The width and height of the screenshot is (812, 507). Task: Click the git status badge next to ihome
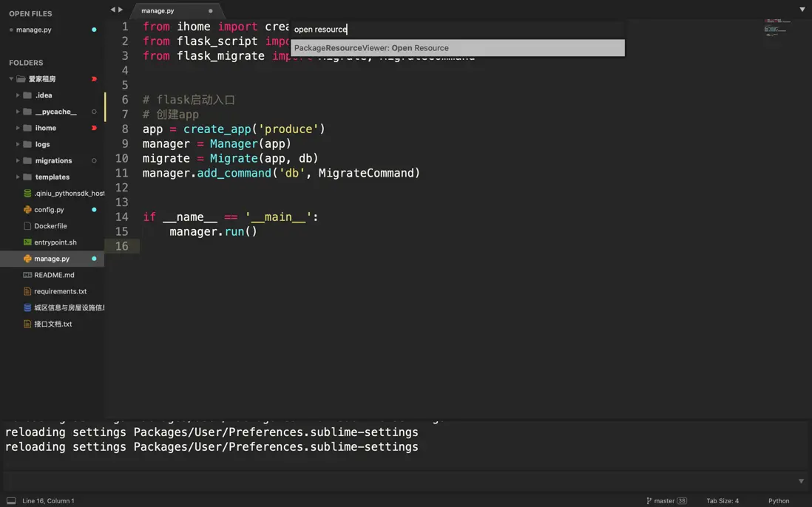pyautogui.click(x=94, y=128)
